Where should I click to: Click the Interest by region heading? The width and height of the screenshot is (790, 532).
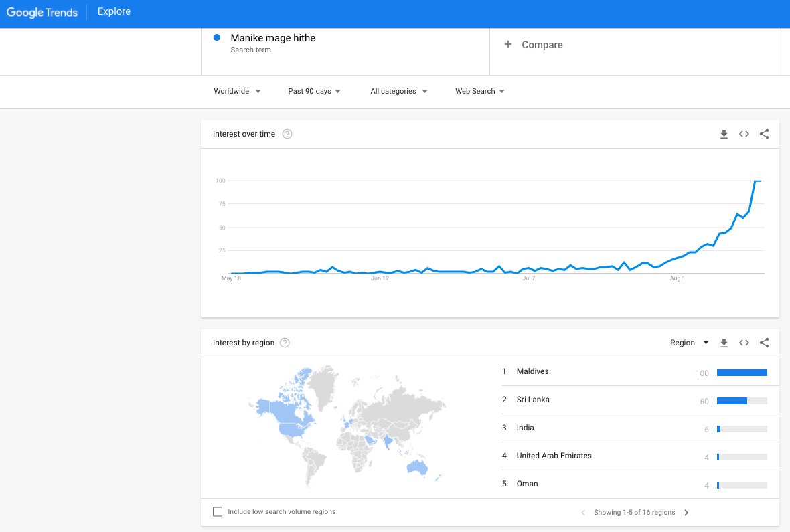point(243,343)
